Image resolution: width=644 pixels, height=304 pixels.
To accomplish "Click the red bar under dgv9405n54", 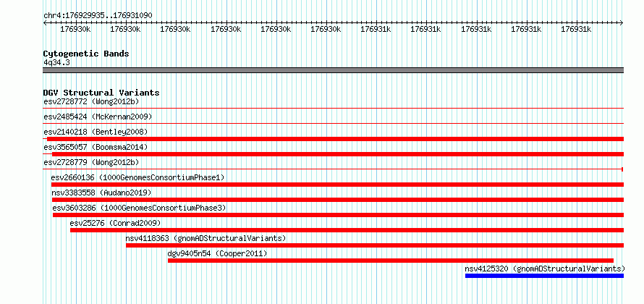I will (x=391, y=261).
